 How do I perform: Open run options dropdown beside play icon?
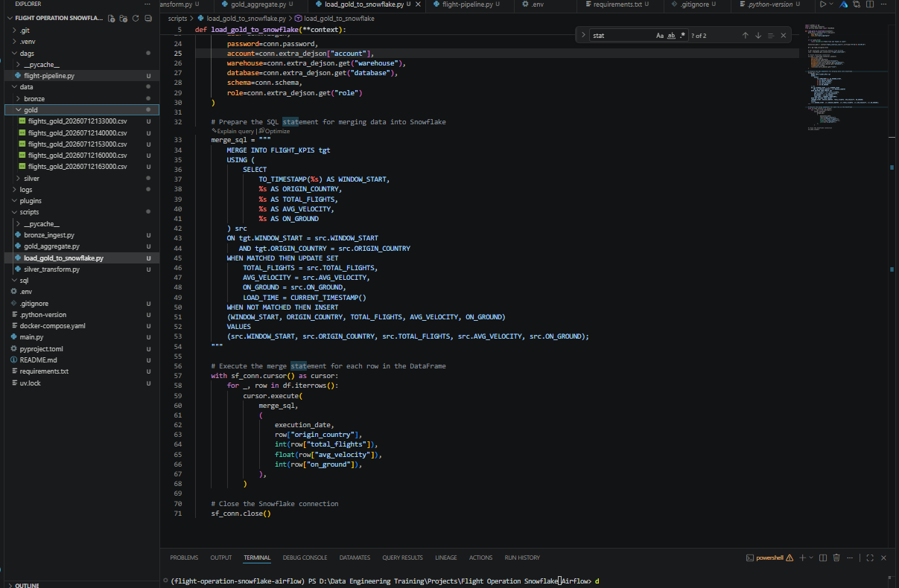pos(832,4)
